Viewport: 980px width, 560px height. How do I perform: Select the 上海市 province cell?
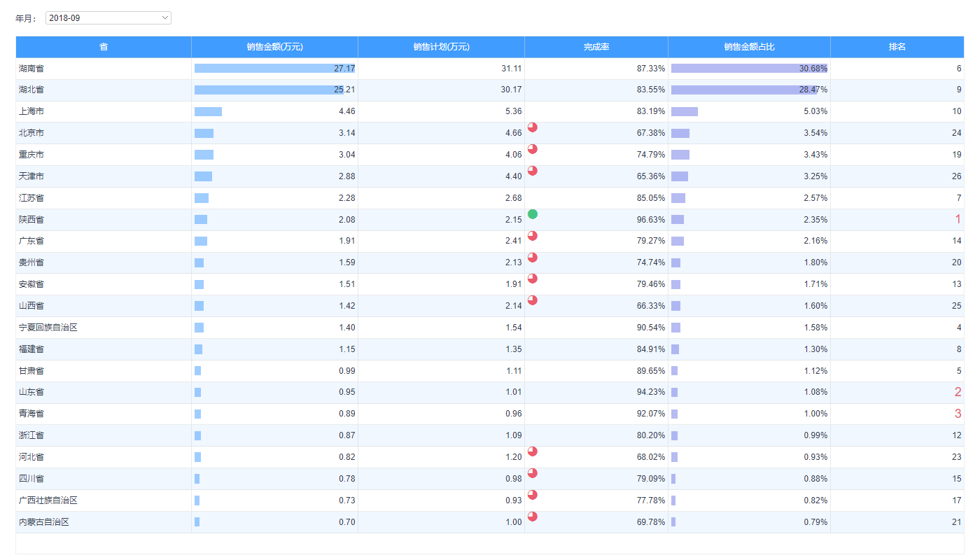[x=32, y=112]
